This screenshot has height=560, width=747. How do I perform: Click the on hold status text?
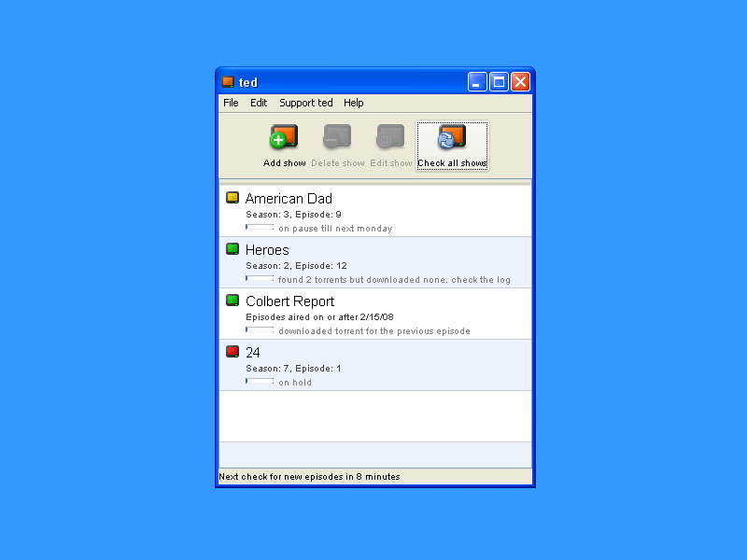point(295,383)
